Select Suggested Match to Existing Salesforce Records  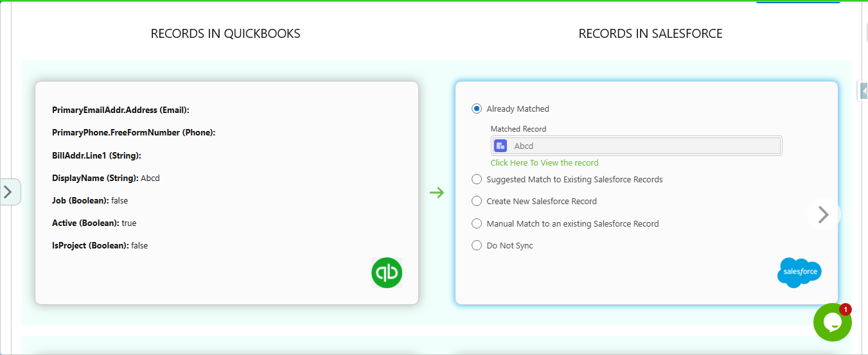477,179
